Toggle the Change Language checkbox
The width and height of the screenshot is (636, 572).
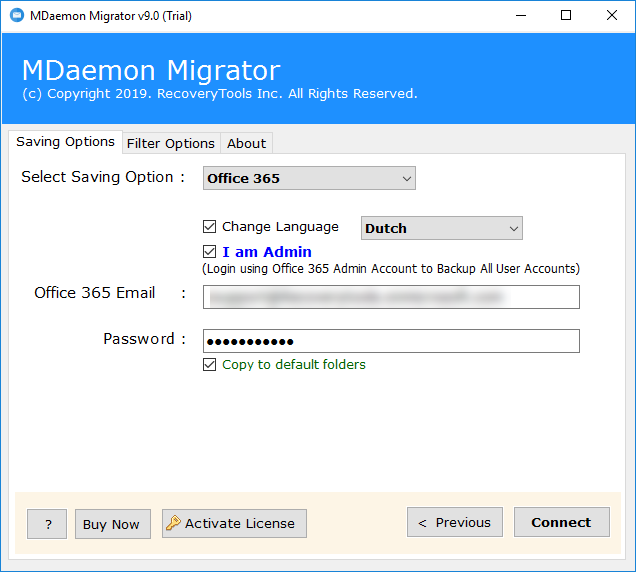pos(209,226)
